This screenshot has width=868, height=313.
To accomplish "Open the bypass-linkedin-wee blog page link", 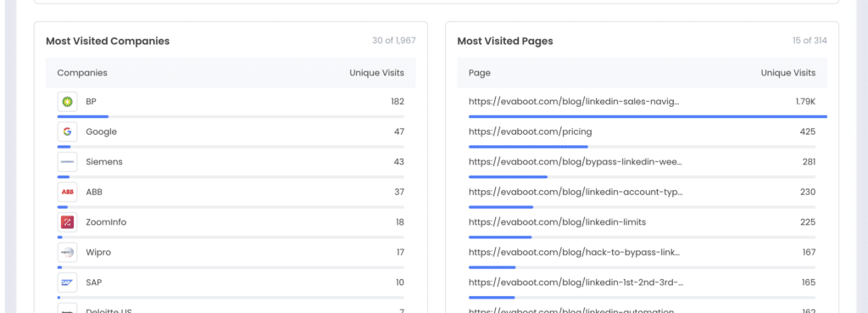I will click(576, 162).
